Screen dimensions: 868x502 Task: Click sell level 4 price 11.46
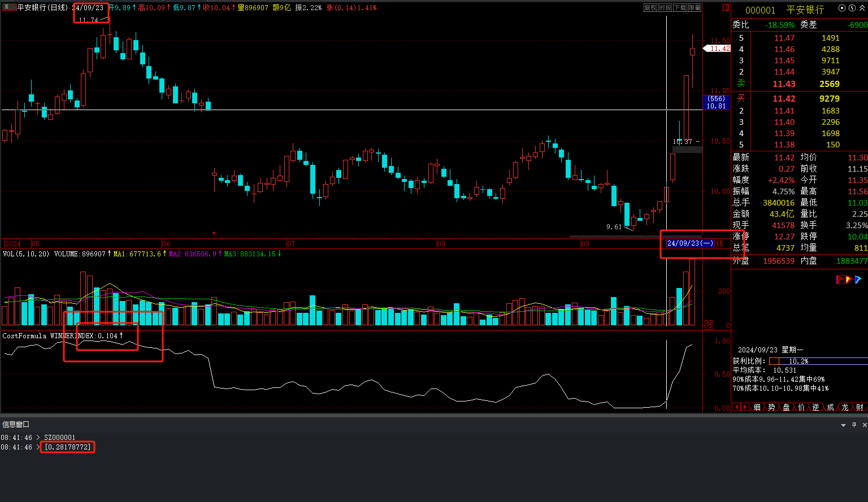(x=784, y=49)
